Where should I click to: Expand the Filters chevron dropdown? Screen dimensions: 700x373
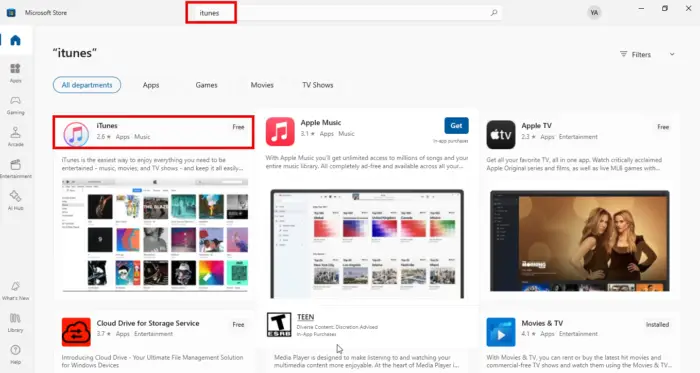tap(672, 54)
